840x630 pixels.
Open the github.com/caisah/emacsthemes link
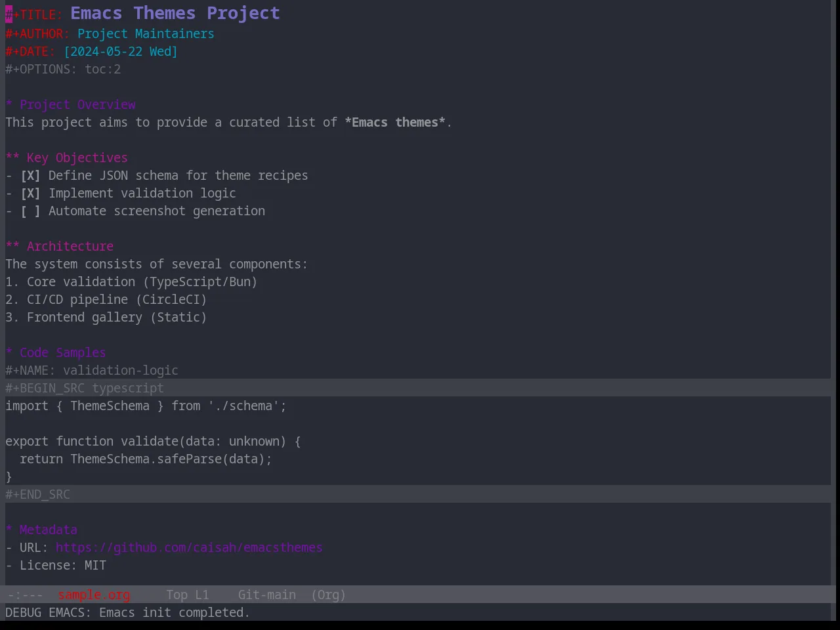click(189, 548)
